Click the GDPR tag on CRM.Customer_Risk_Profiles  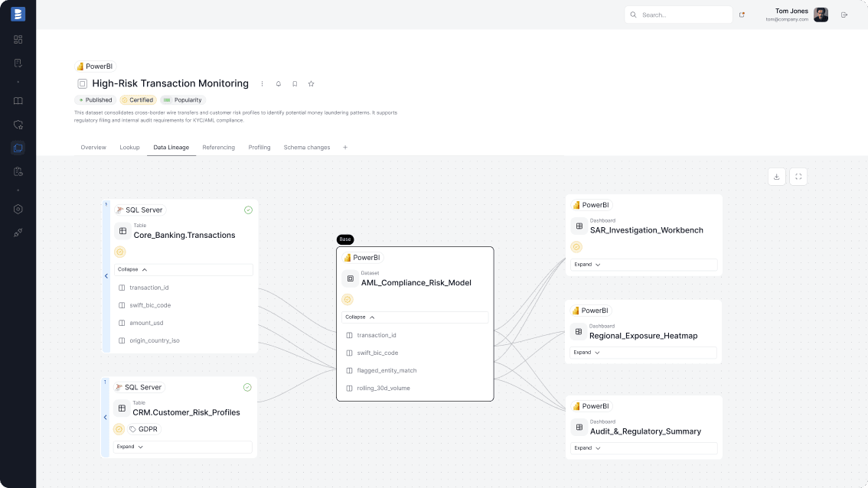coord(145,429)
